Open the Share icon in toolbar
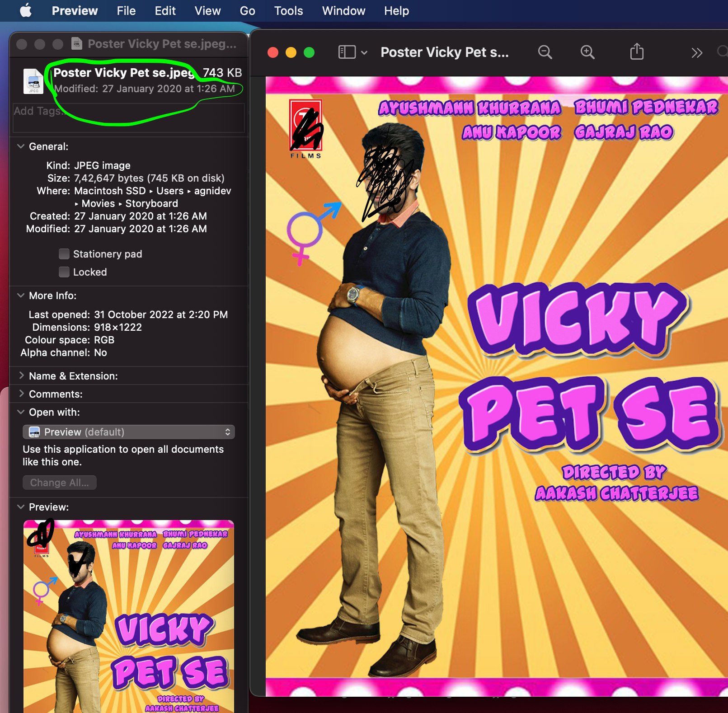Image resolution: width=728 pixels, height=713 pixels. (x=637, y=52)
